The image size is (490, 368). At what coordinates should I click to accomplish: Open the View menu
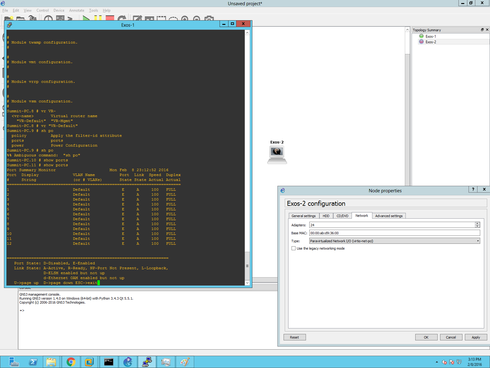click(28, 10)
